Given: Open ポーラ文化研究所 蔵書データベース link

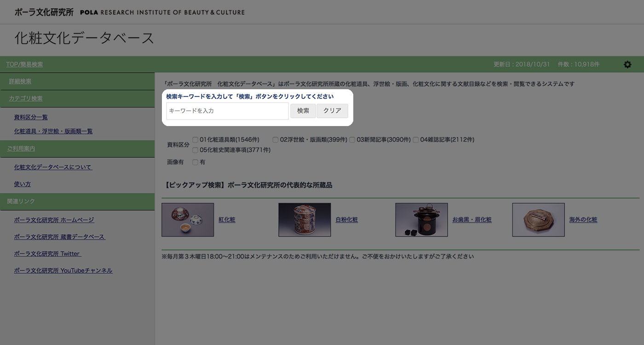Looking at the screenshot, I should tap(60, 237).
